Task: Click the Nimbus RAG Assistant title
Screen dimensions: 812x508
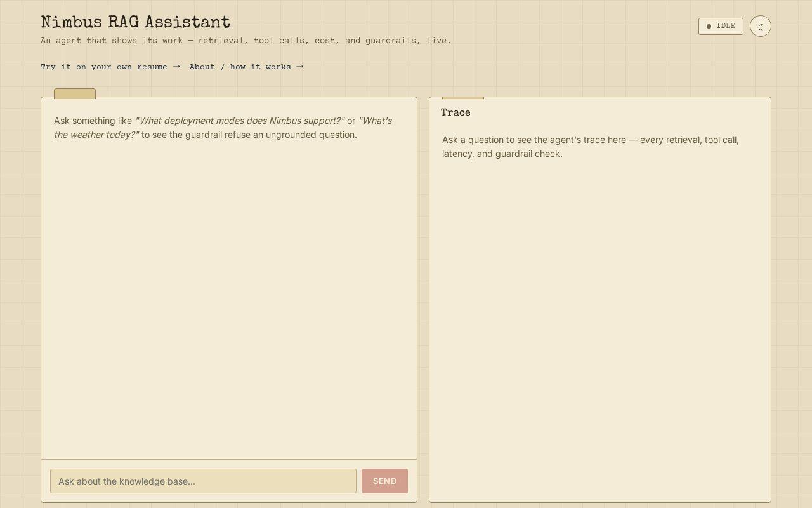Action: click(x=135, y=22)
